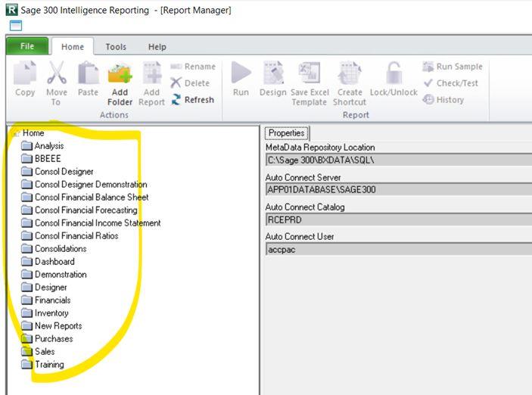Rename the selected item

click(x=193, y=67)
